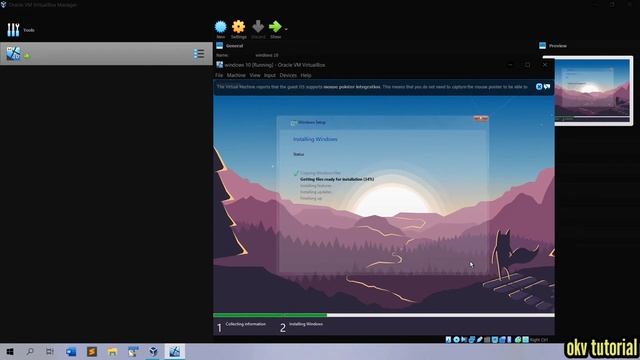Open File Explorer from the taskbar
This screenshot has height=360, width=640.
click(112, 351)
